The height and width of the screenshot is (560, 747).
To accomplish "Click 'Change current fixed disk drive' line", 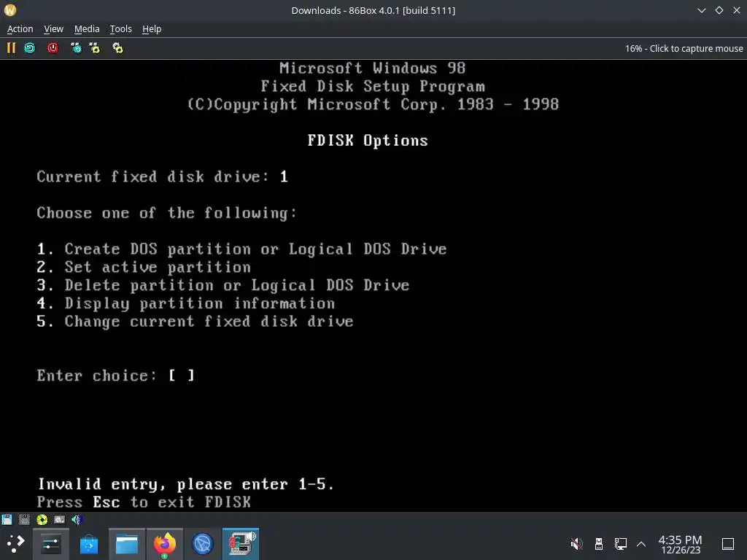I will (x=209, y=322).
